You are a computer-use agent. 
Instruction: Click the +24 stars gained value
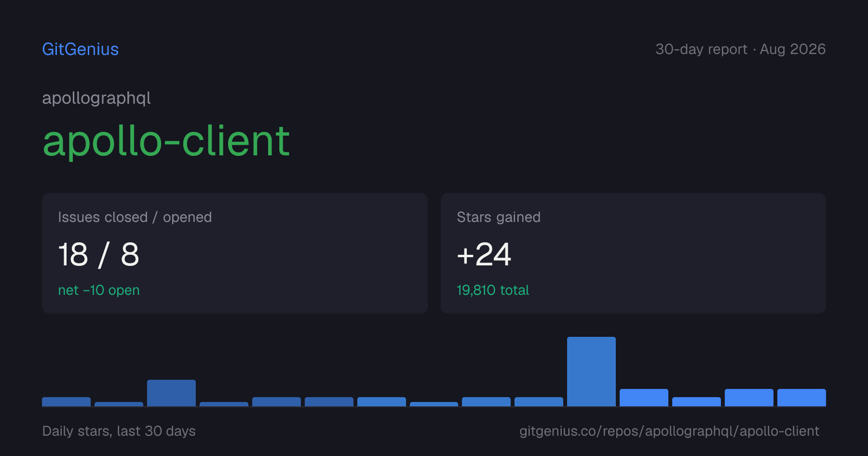click(484, 254)
